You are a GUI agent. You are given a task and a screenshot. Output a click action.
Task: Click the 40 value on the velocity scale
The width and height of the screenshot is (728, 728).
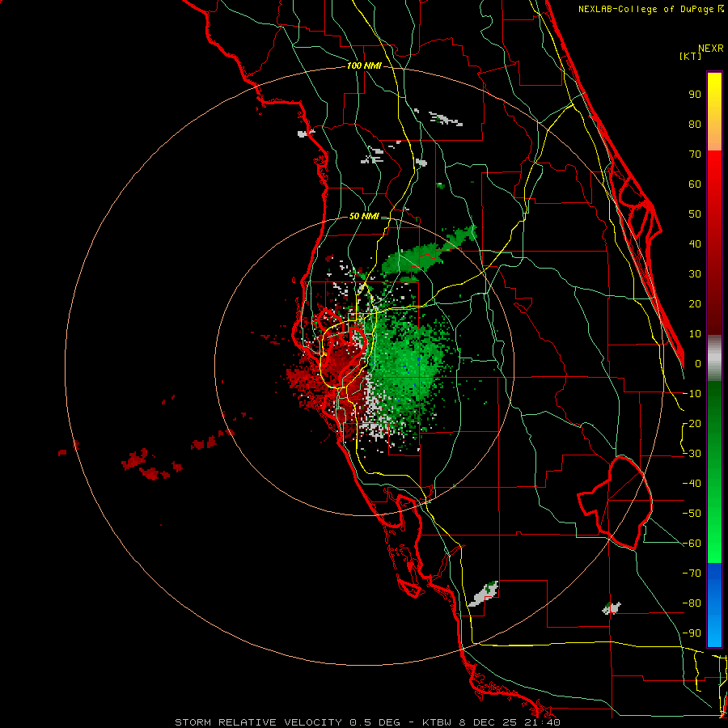pyautogui.click(x=695, y=244)
